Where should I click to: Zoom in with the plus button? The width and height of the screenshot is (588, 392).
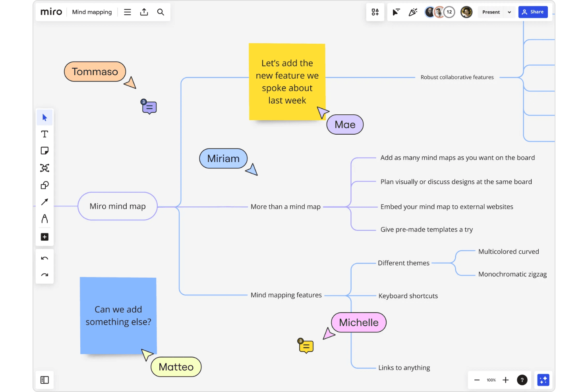coord(506,380)
